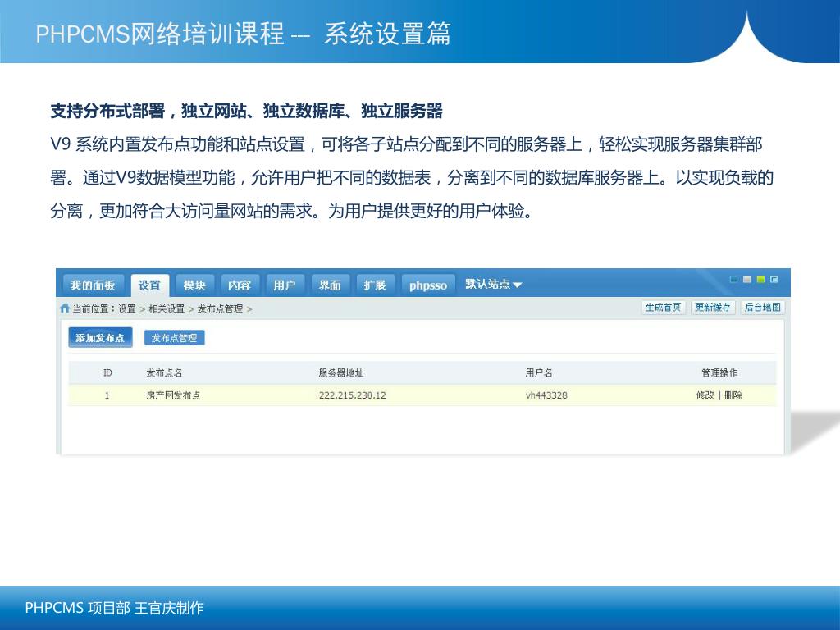The width and height of the screenshot is (840, 630).
Task: Select the green theme color swatch
Action: (760, 279)
